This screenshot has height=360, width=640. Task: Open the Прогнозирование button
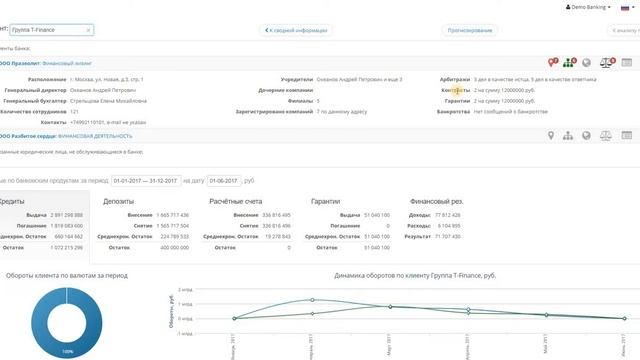(x=470, y=30)
